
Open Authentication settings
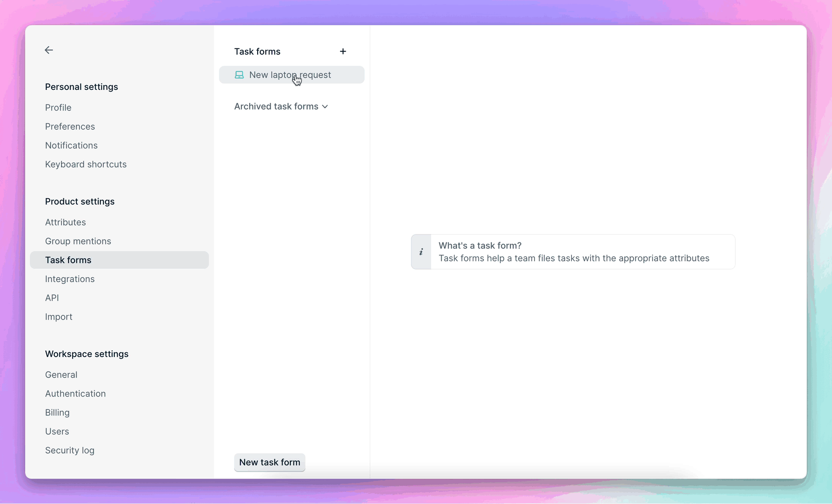(x=76, y=394)
